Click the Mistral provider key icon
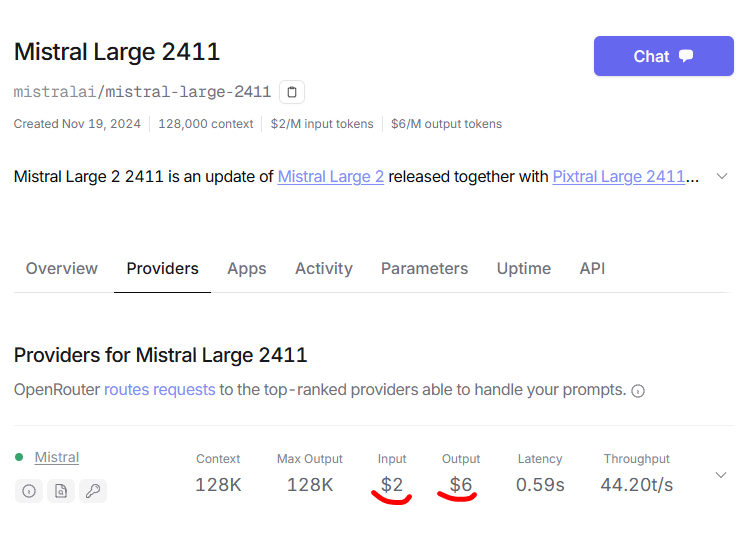Image resolution: width=746 pixels, height=537 pixels. coord(93,491)
